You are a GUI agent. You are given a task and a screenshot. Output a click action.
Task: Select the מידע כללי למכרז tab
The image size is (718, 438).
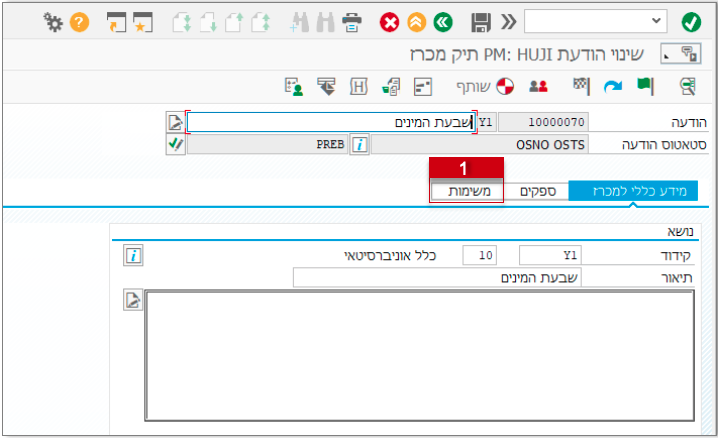click(x=633, y=191)
